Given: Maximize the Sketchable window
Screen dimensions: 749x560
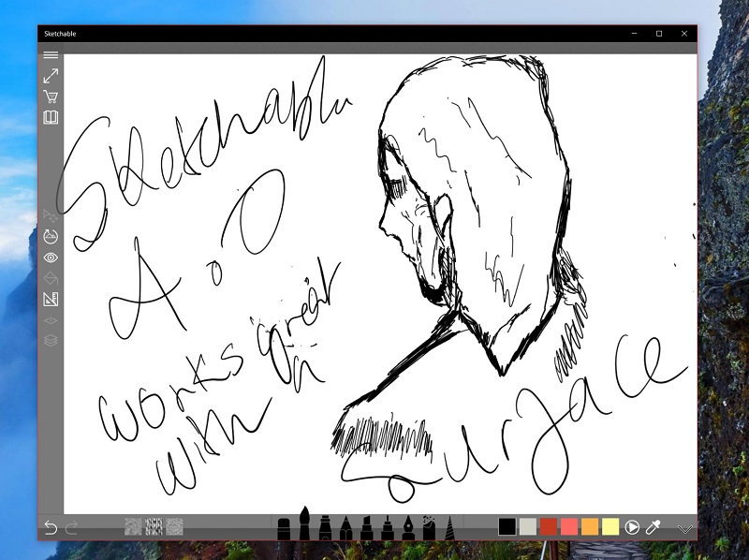Looking at the screenshot, I should (x=659, y=34).
